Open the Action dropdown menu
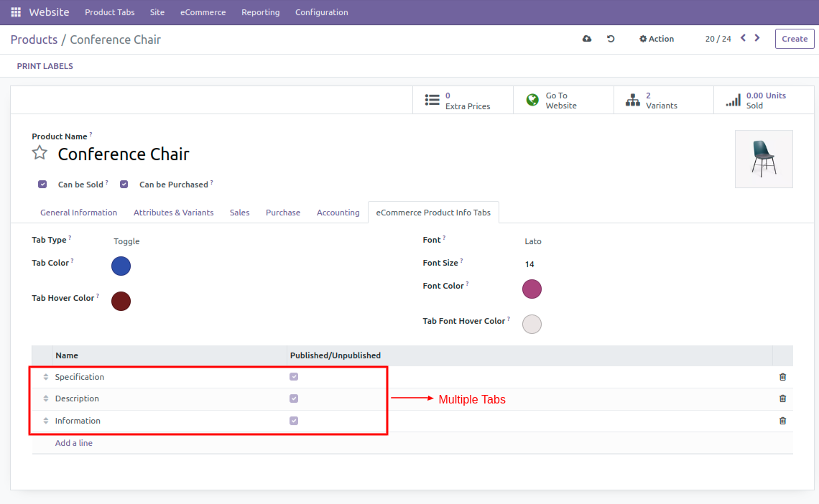This screenshot has height=504, width=819. [x=657, y=39]
